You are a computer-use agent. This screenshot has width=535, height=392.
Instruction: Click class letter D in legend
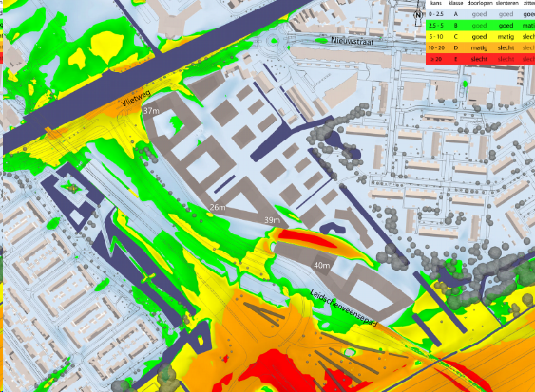point(456,47)
